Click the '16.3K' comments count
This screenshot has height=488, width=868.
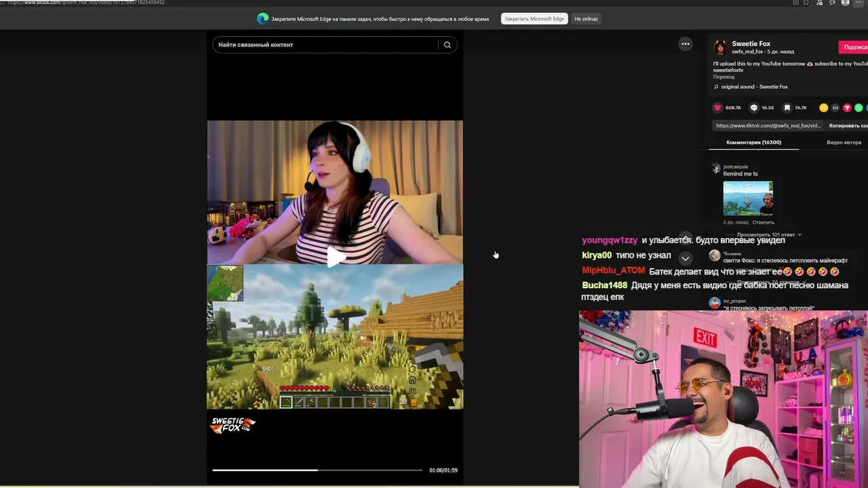point(768,108)
